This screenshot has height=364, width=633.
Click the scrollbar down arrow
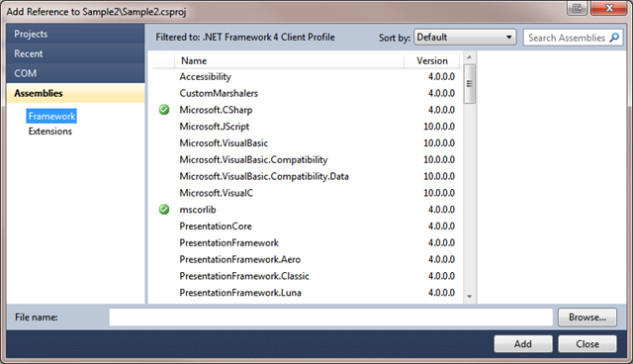click(x=469, y=296)
